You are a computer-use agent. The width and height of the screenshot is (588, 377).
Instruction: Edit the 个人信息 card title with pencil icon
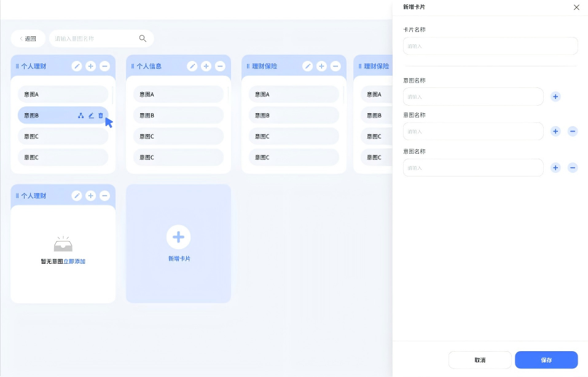[192, 66]
